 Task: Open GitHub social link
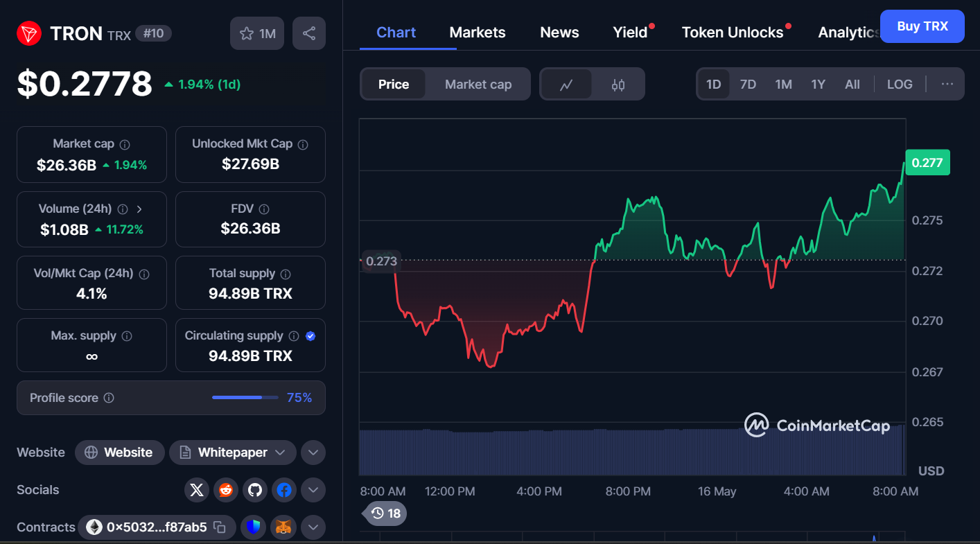pos(255,490)
